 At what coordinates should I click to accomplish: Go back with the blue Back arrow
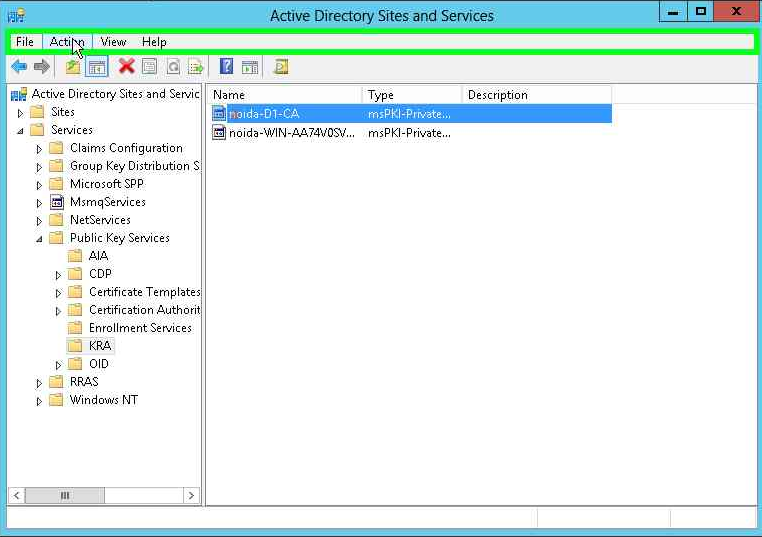[x=19, y=67]
